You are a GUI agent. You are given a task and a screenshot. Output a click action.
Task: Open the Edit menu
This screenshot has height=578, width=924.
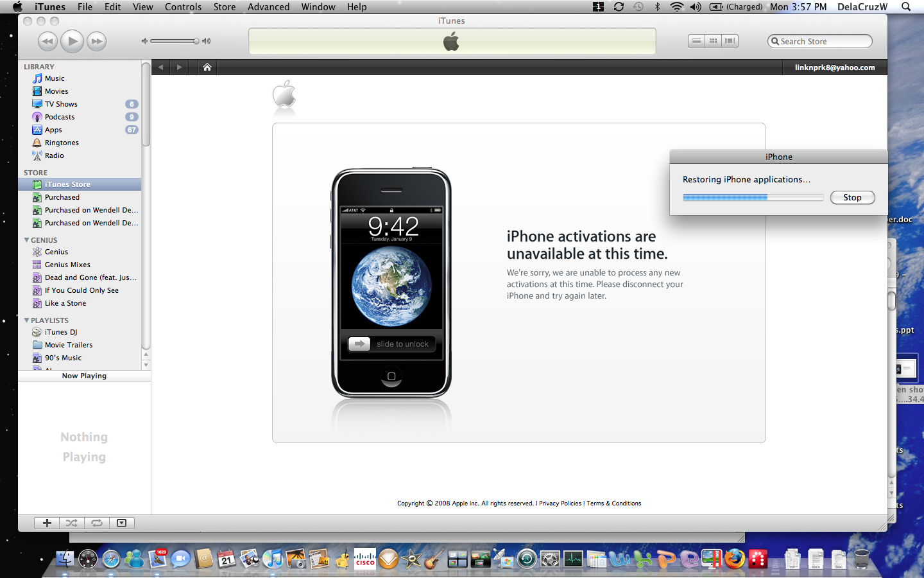click(x=113, y=7)
